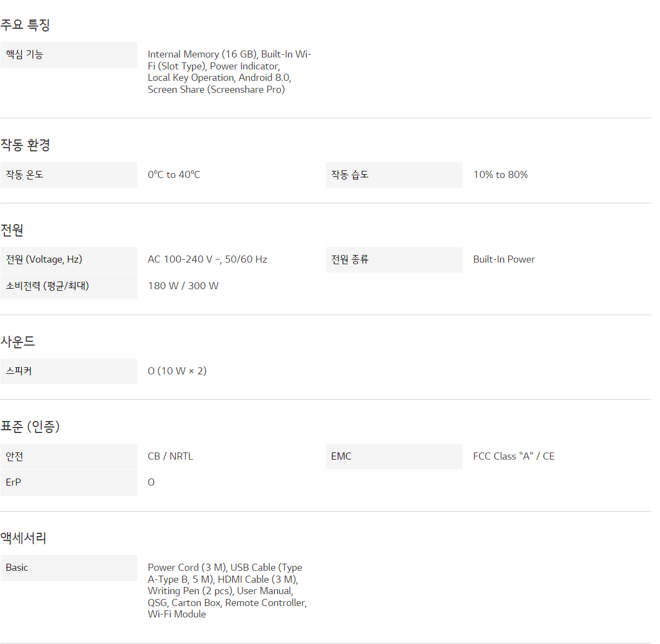Select the 소비전력 (평균/최대) label cell

pyautogui.click(x=68, y=286)
